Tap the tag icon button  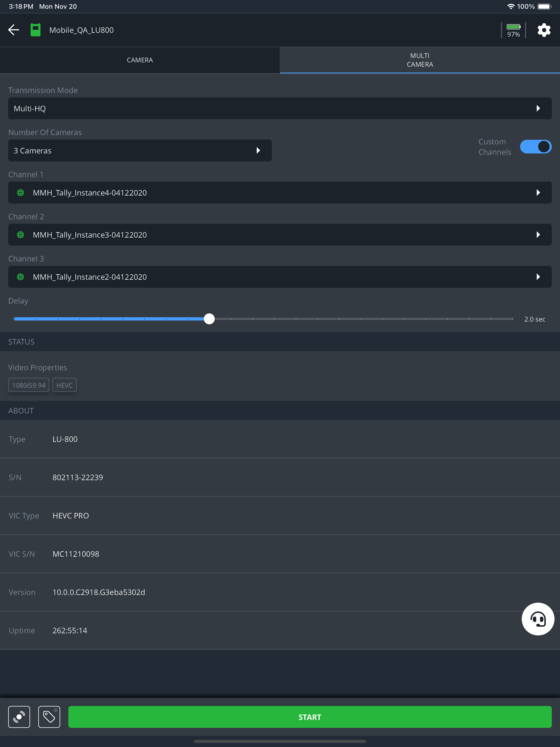(x=49, y=717)
